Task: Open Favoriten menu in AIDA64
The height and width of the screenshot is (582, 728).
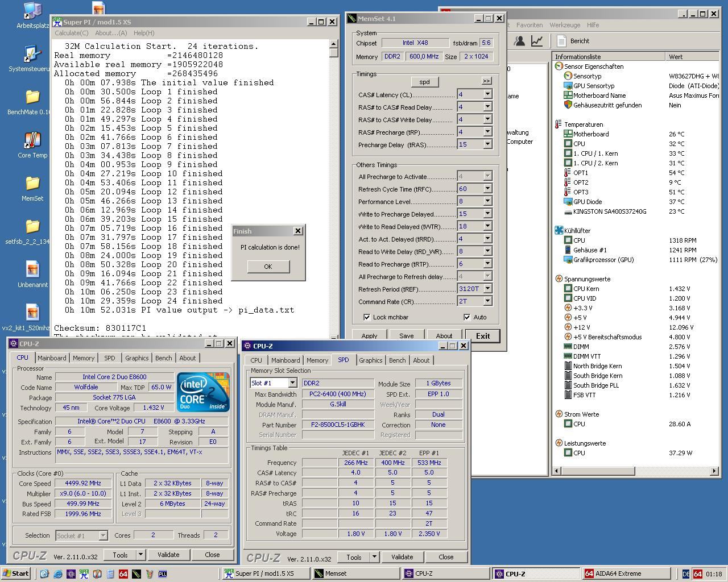Action: tap(530, 25)
